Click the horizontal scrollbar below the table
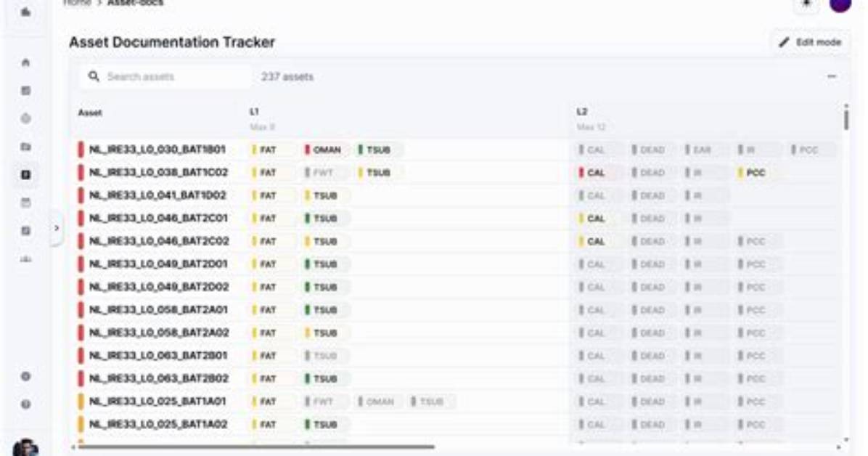The width and height of the screenshot is (868, 456). point(256,447)
